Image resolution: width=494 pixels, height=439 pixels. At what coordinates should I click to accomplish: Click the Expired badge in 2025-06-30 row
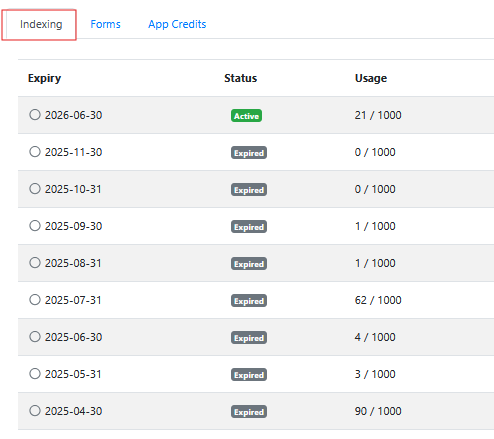point(249,338)
